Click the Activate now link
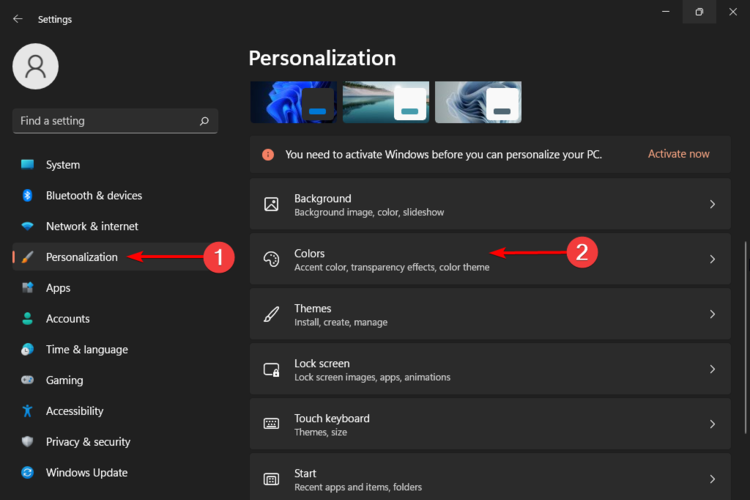This screenshot has height=500, width=750. click(678, 154)
